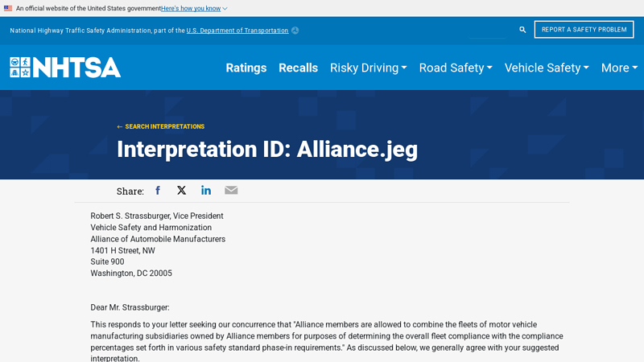This screenshot has width=644, height=362.
Task: Click the US flag icon in banner
Action: pos(8,8)
